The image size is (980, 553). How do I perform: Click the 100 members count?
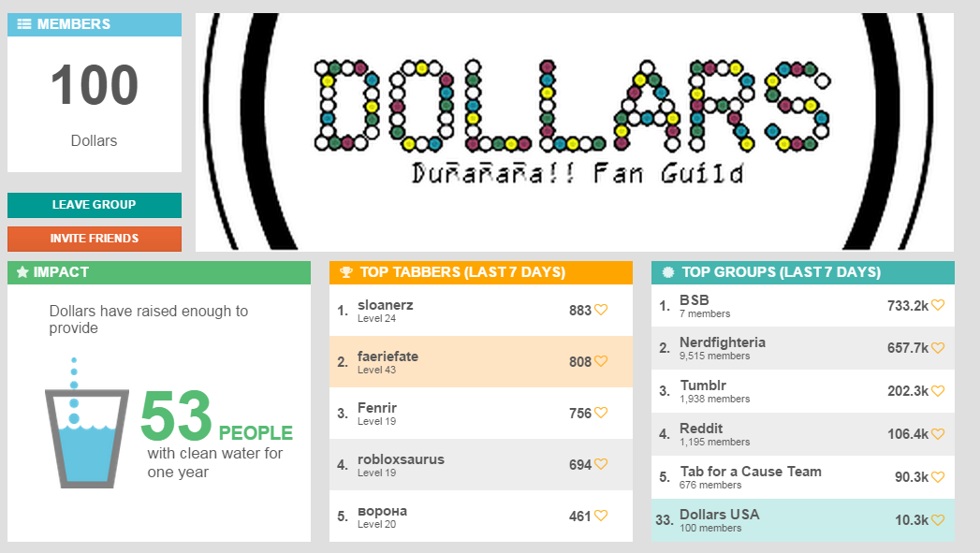pyautogui.click(x=95, y=85)
